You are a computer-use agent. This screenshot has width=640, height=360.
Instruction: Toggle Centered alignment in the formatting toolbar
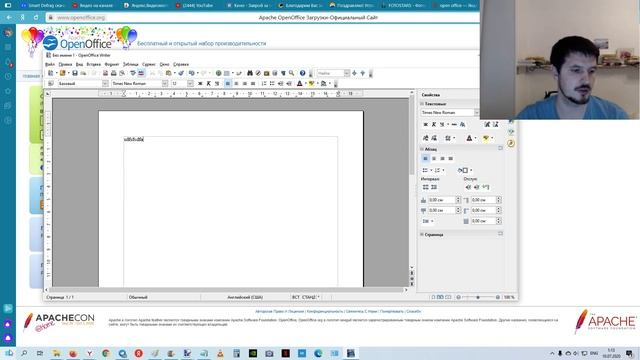[236, 83]
